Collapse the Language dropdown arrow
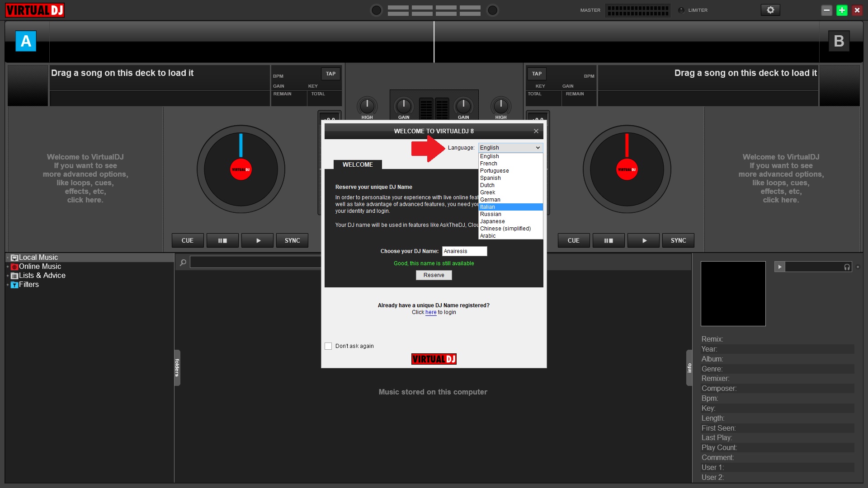This screenshot has height=488, width=868. click(538, 148)
